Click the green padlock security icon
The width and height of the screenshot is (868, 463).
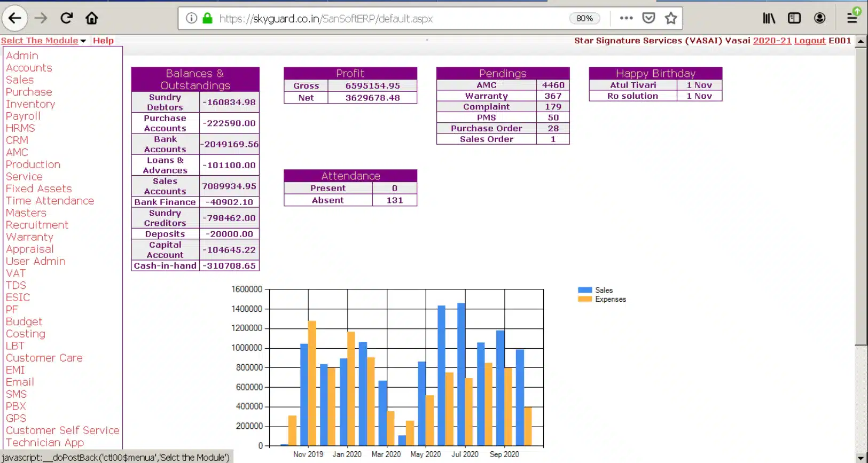pos(207,18)
